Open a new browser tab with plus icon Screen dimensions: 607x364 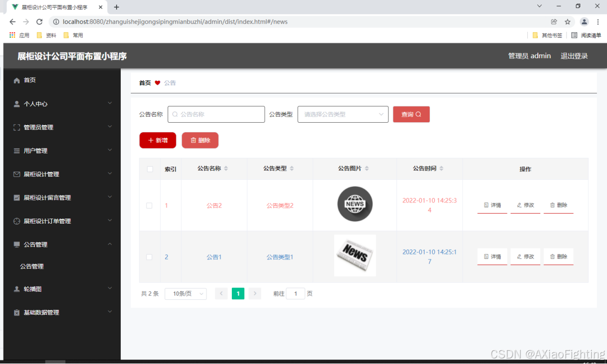click(117, 7)
